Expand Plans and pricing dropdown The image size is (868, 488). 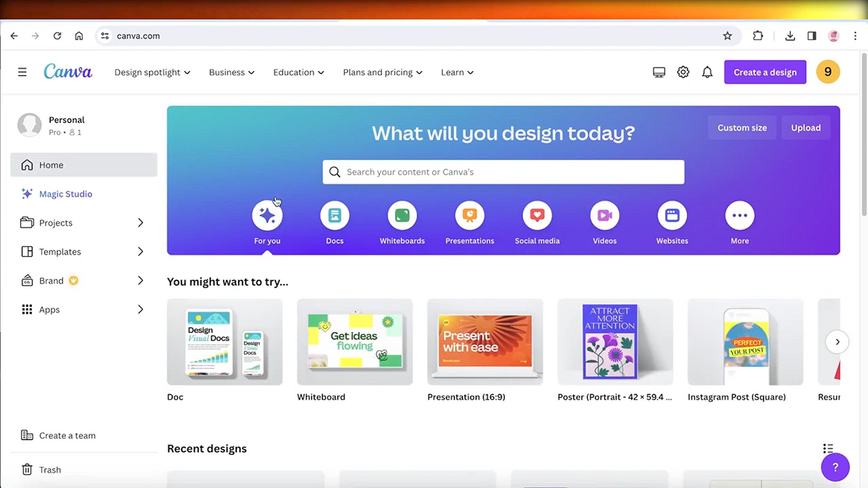pyautogui.click(x=382, y=72)
